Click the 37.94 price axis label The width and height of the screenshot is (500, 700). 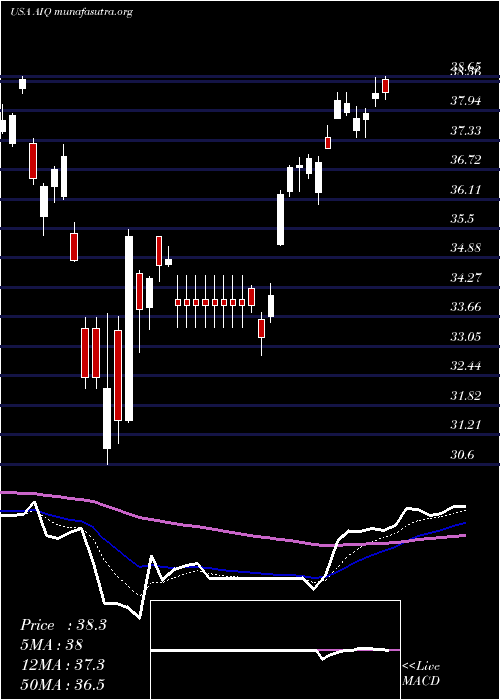click(466, 101)
